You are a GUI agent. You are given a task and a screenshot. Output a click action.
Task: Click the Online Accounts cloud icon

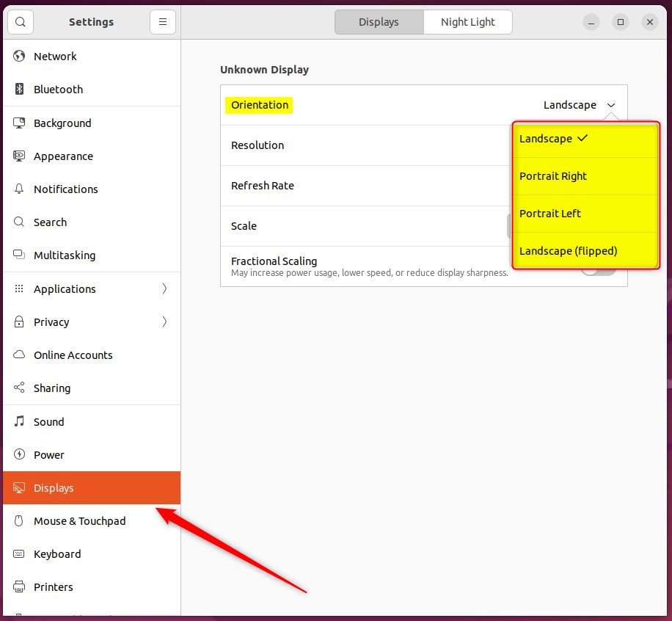(x=19, y=355)
